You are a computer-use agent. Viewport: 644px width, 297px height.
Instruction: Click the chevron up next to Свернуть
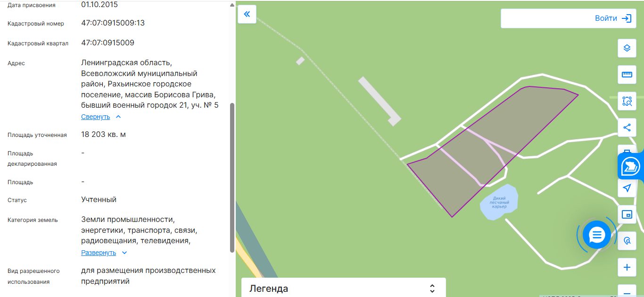(x=118, y=117)
